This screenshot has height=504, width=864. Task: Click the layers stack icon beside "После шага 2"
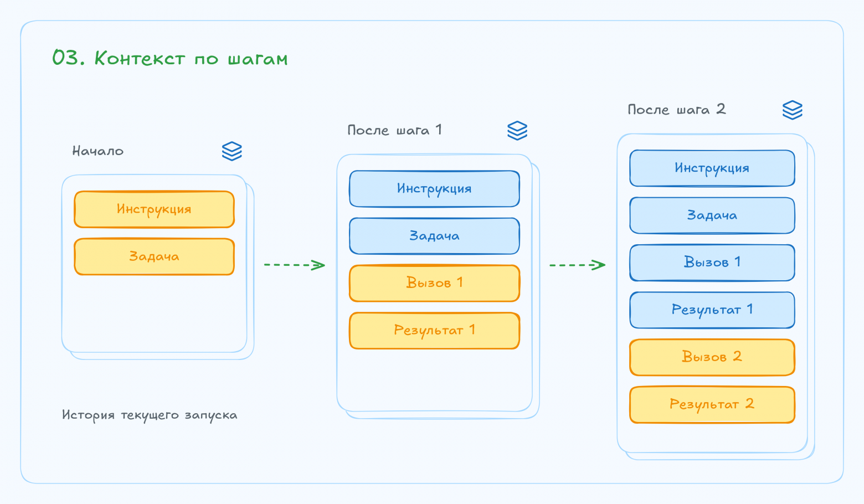tap(793, 110)
